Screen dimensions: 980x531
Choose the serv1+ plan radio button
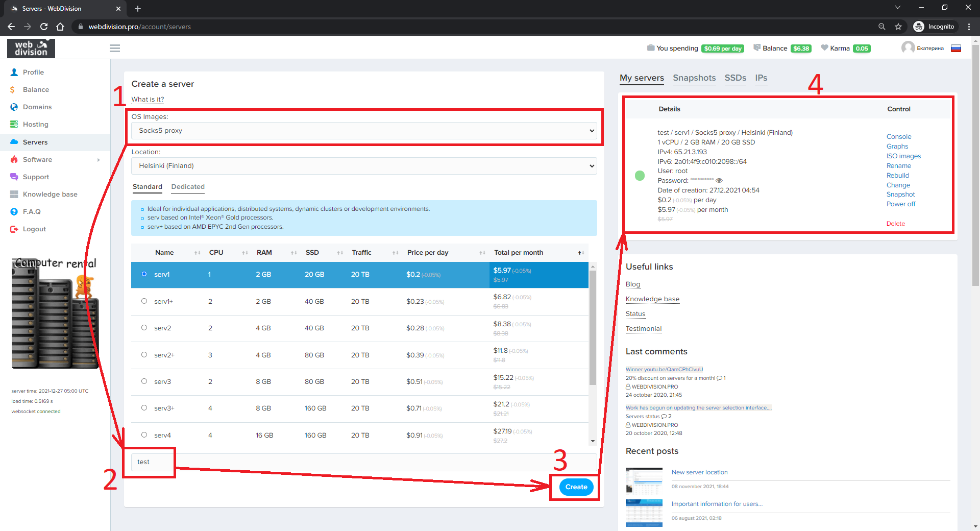point(144,301)
